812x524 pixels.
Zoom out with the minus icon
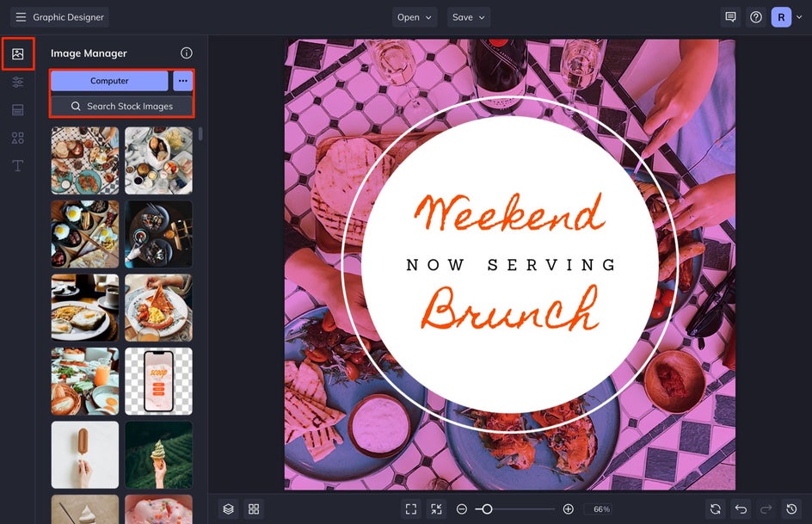pyautogui.click(x=461, y=509)
